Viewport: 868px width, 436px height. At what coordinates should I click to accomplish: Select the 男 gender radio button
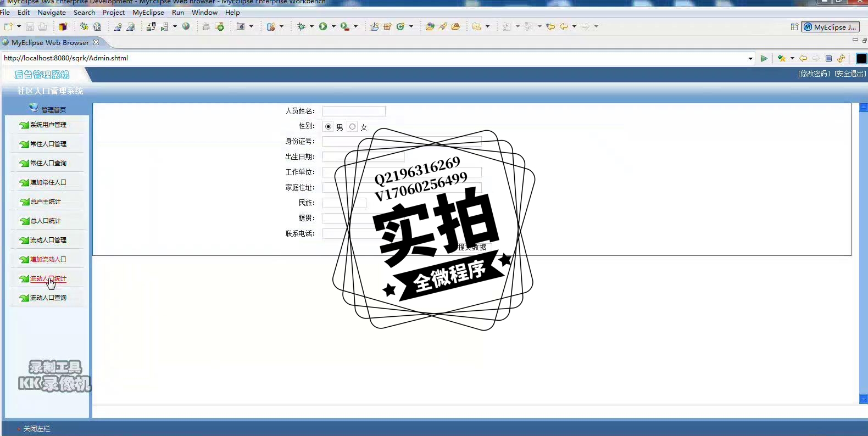click(328, 127)
